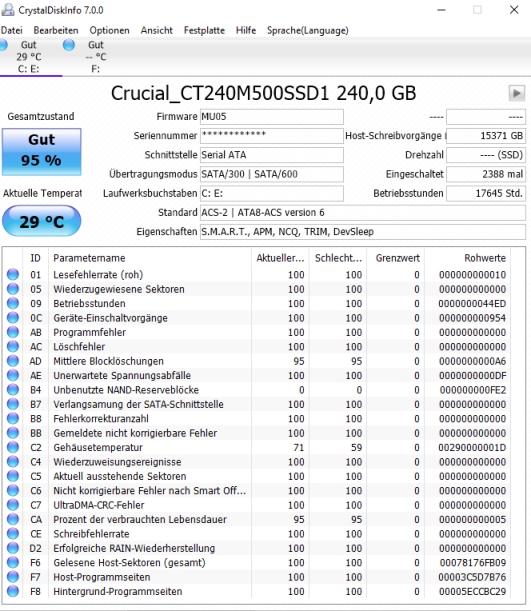Screen dimensions: 531x611
Task: Click status icon for Gelesene Host-Sektoren
Action: coord(13,563)
